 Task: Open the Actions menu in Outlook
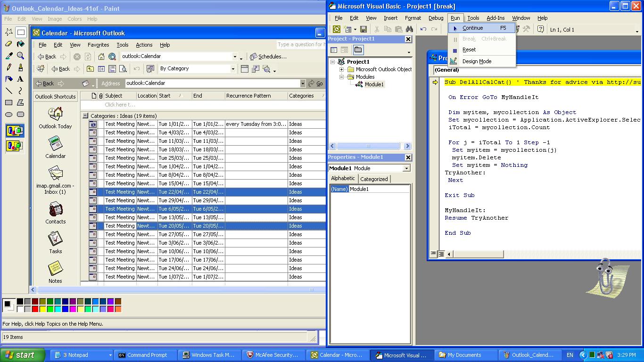144,45
